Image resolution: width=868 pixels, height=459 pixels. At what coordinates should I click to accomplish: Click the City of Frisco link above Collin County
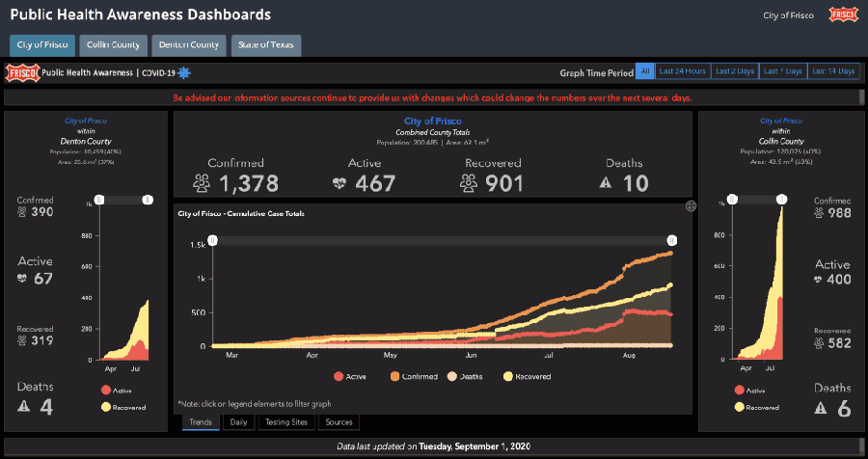click(x=781, y=121)
